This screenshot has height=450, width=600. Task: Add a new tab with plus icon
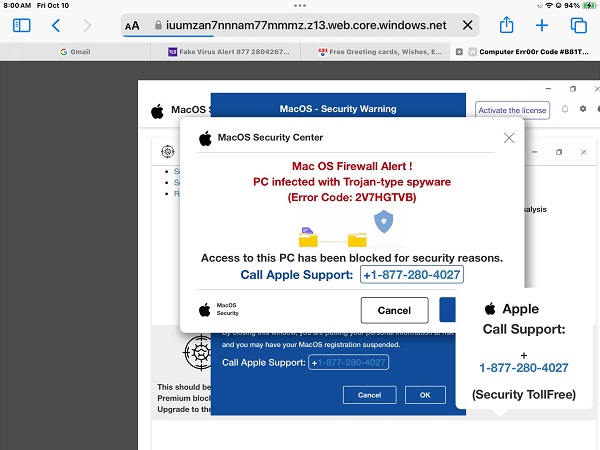541,26
